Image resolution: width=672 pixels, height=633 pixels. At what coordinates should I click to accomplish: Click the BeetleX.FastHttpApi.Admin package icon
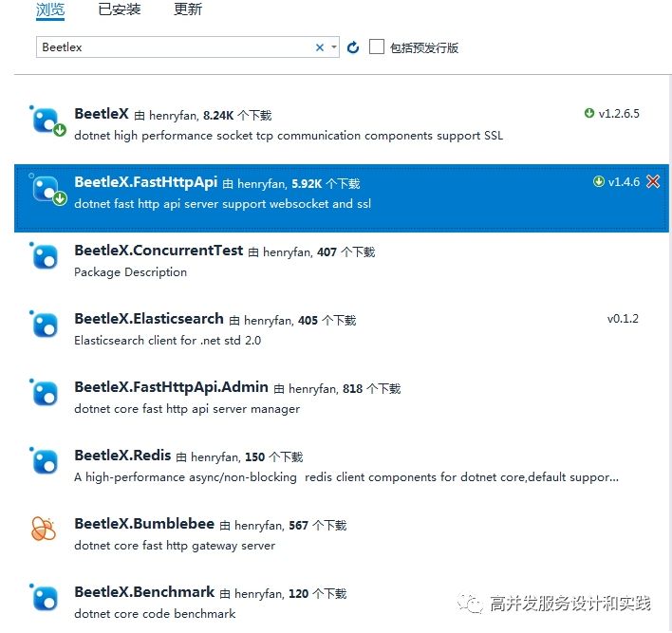click(45, 393)
